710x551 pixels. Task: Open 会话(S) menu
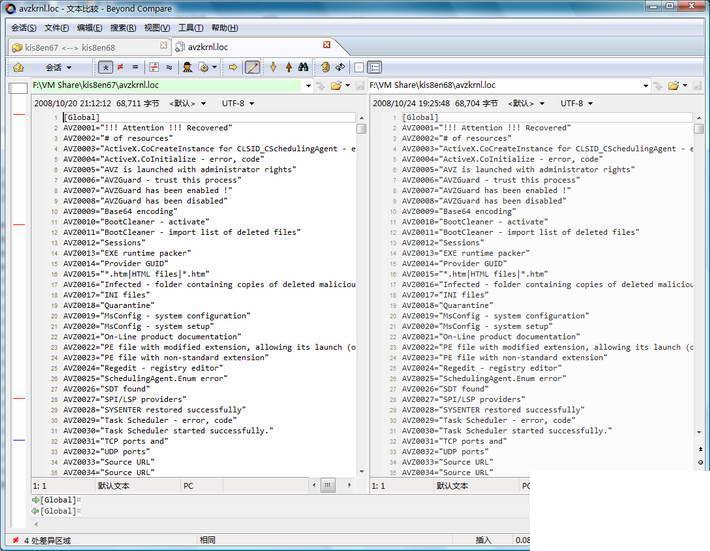tap(24, 28)
